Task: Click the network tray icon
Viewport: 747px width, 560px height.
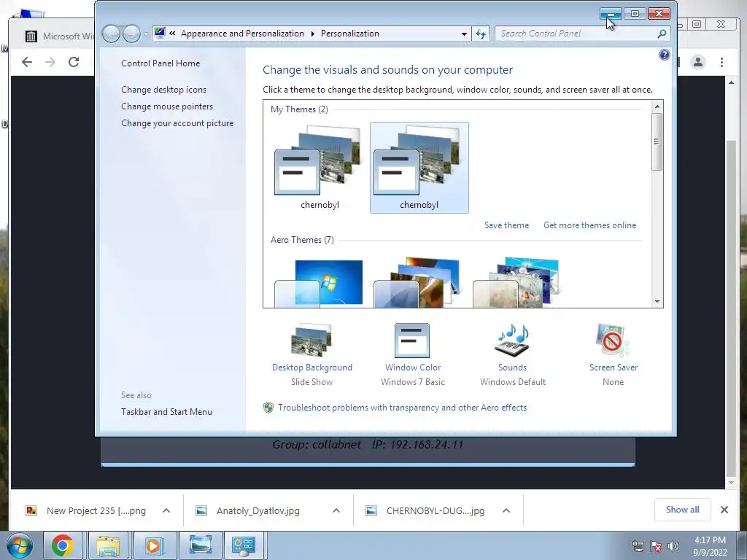Action: coord(638,545)
